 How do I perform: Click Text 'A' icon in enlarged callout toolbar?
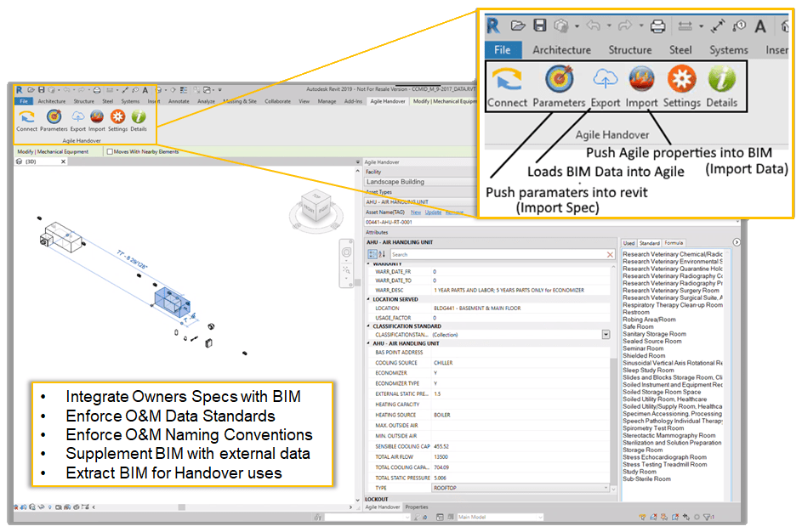click(760, 26)
